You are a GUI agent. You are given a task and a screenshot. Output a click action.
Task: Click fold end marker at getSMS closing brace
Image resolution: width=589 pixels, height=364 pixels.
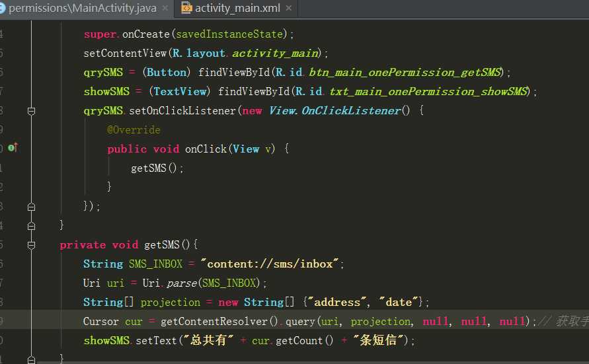(32, 359)
